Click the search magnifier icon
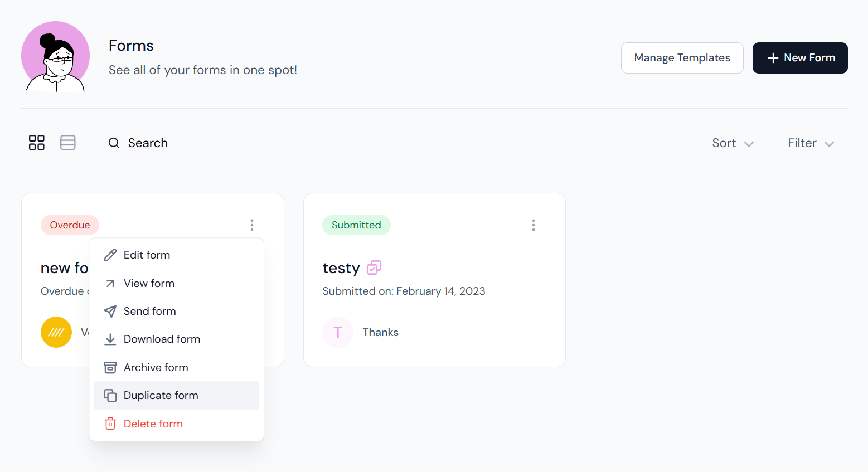 114,143
